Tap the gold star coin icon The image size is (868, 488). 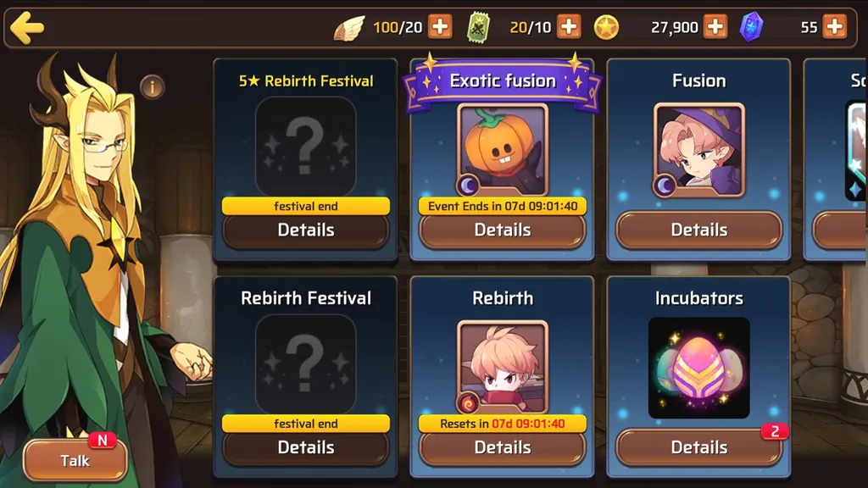(606, 27)
